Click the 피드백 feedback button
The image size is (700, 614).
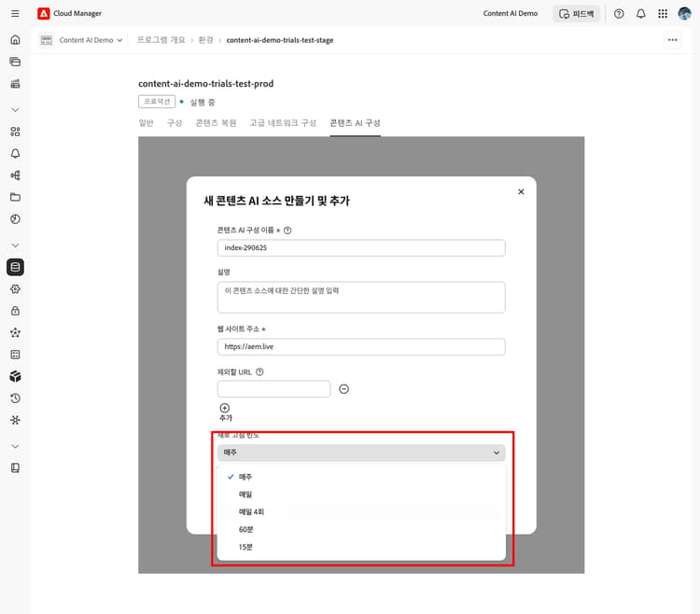click(x=577, y=14)
